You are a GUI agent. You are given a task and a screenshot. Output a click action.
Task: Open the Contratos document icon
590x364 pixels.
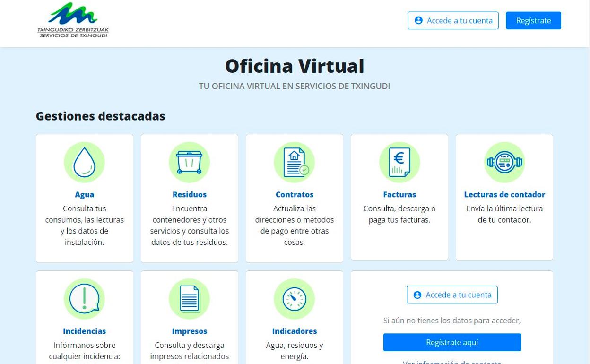click(x=294, y=162)
